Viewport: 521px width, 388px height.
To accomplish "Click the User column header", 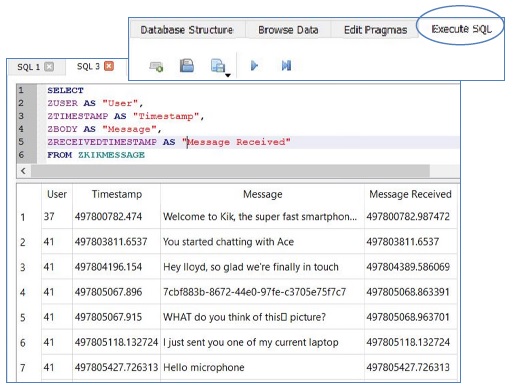I will (57, 194).
